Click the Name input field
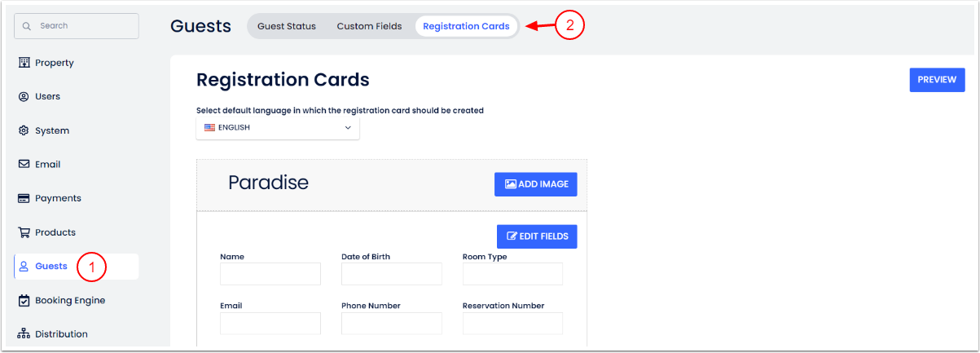The image size is (980, 353). pyautogui.click(x=270, y=274)
